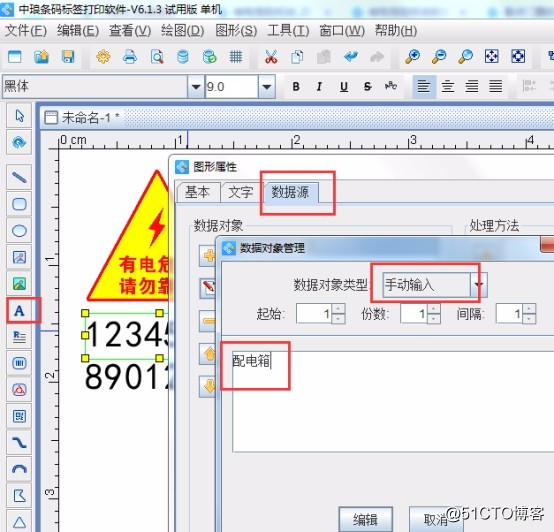Toggle Strikethrough formatting
The width and height of the screenshot is (554, 532).
coord(367,86)
